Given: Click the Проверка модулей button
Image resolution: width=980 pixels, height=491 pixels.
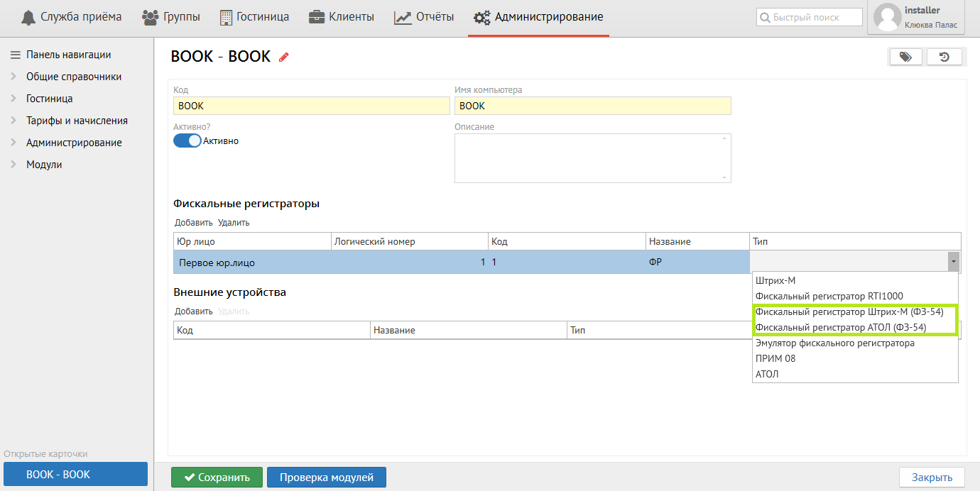Looking at the screenshot, I should [x=326, y=478].
